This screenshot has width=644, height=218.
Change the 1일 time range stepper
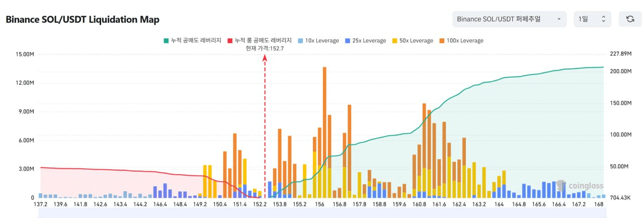[x=592, y=19]
